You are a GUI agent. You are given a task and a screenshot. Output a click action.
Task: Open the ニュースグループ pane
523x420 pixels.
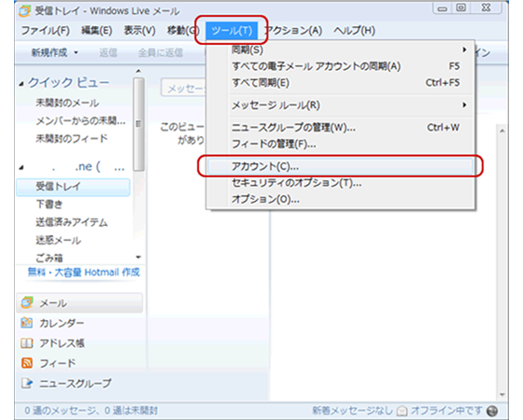(75, 384)
